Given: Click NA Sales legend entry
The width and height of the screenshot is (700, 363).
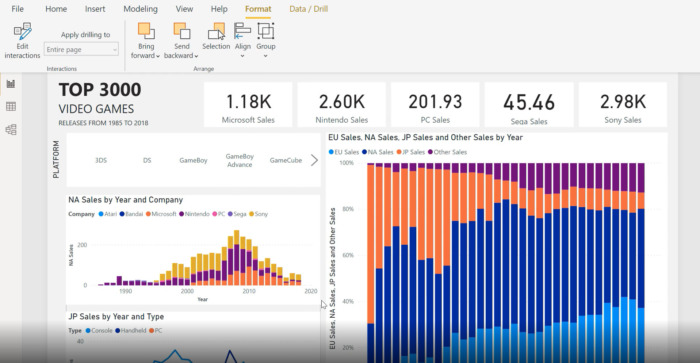Looking at the screenshot, I should pyautogui.click(x=378, y=152).
